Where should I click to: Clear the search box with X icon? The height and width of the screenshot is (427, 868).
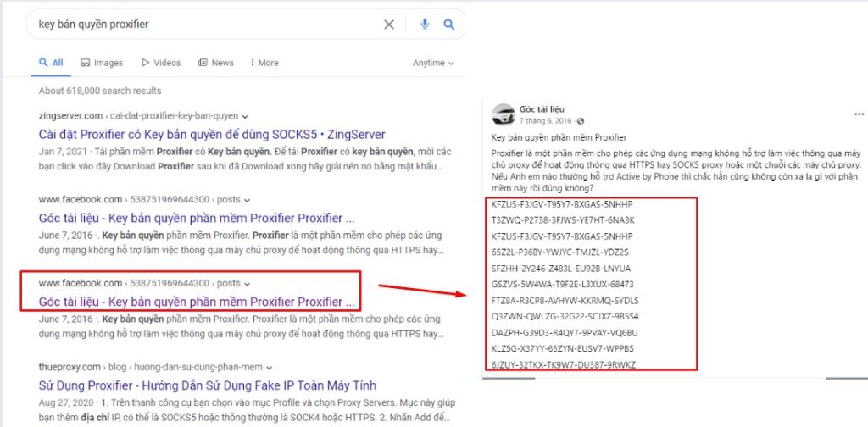click(389, 25)
